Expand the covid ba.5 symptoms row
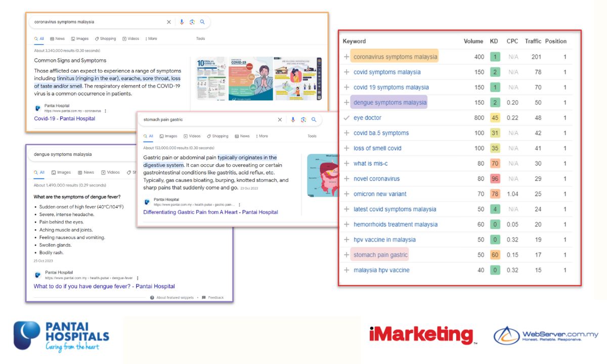 (346, 133)
